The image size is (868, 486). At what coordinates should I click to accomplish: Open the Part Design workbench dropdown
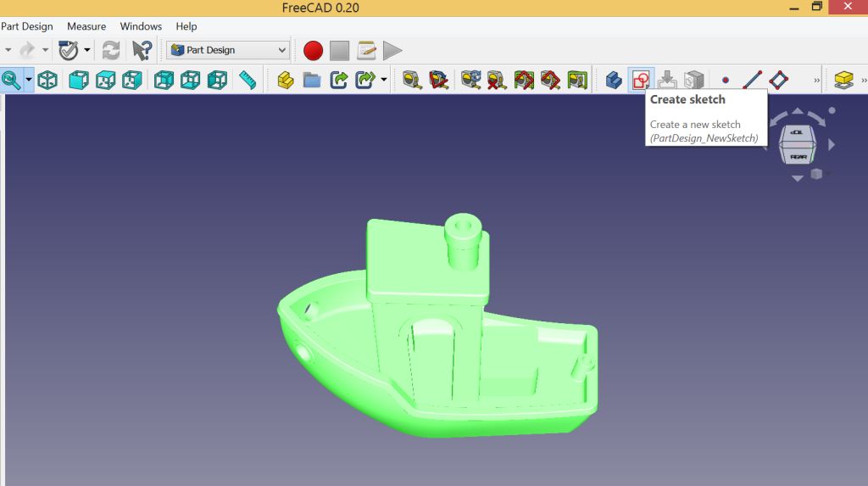[228, 51]
